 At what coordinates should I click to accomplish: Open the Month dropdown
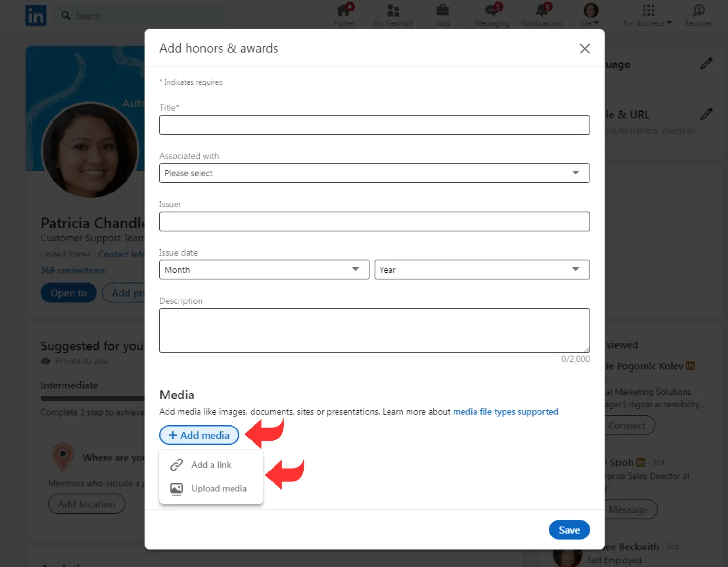(264, 269)
